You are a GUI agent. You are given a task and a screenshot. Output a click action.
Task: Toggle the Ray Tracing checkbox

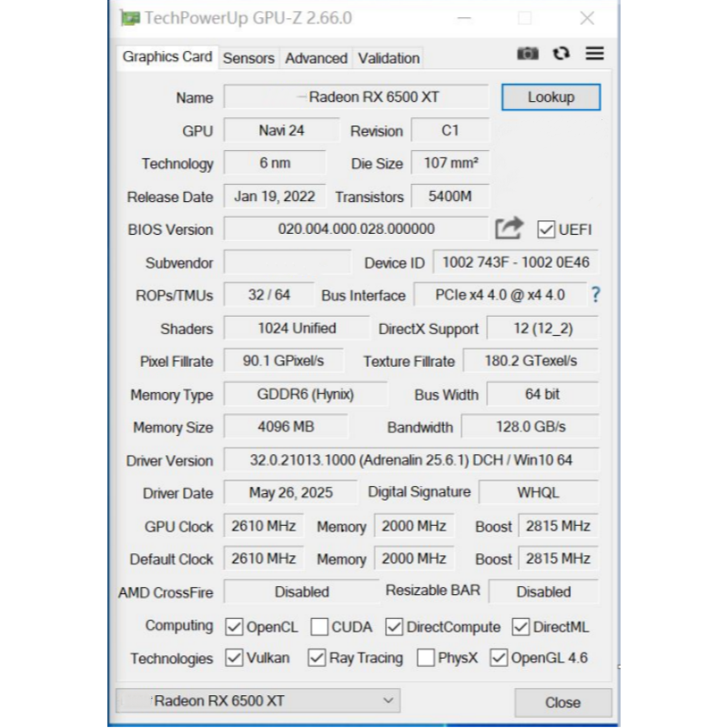(317, 658)
